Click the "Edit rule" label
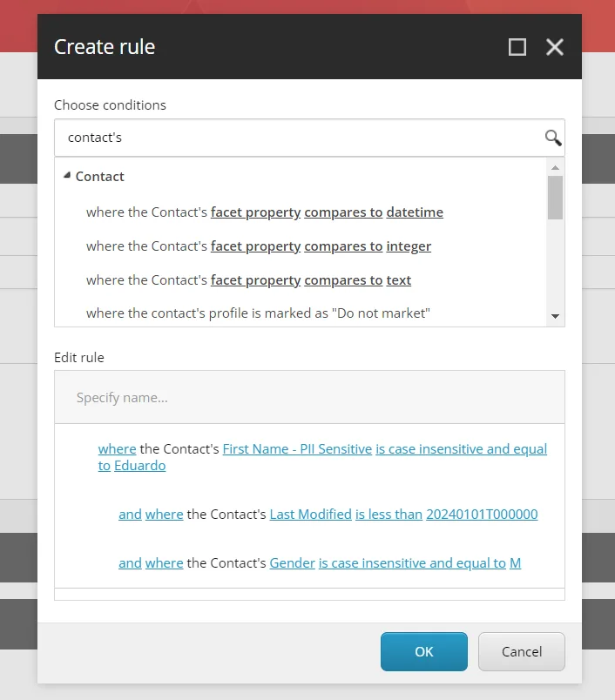615x700 pixels. coord(79,358)
